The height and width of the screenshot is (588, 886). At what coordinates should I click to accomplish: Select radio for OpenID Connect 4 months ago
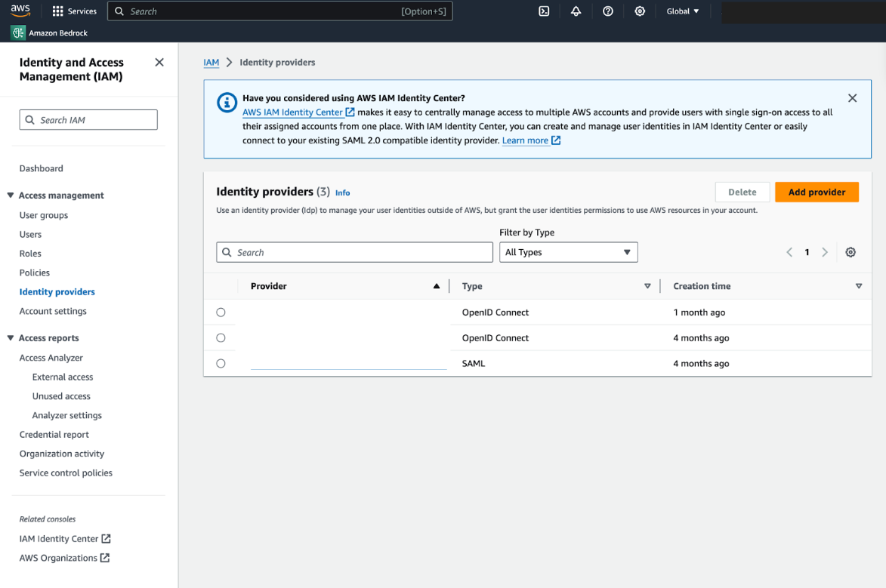coord(221,337)
